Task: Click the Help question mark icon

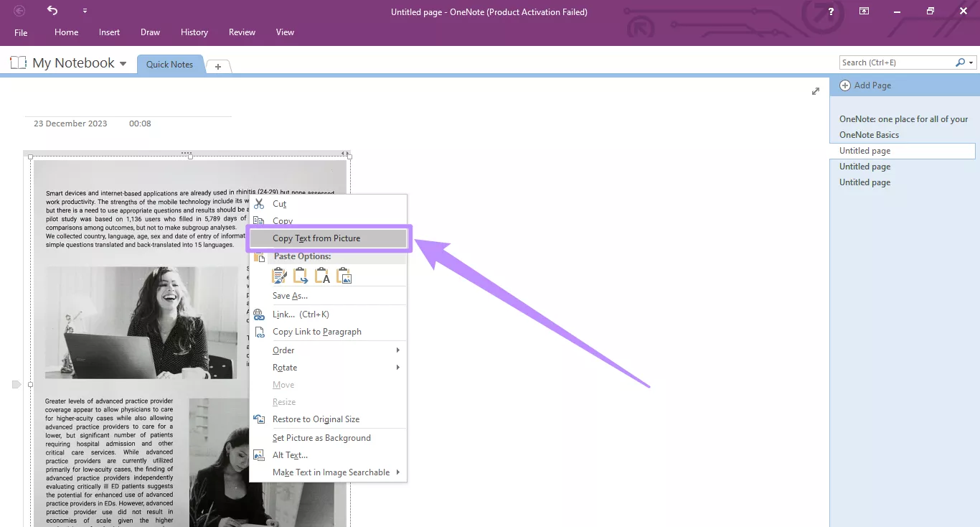Action: [x=830, y=11]
